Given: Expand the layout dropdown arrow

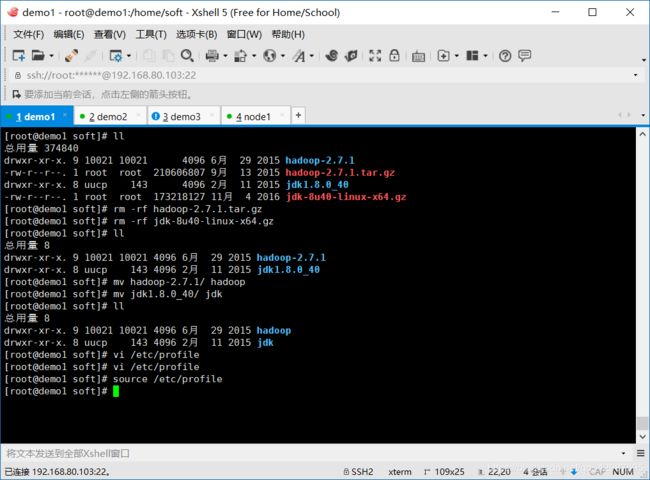Looking at the screenshot, I should [x=485, y=56].
